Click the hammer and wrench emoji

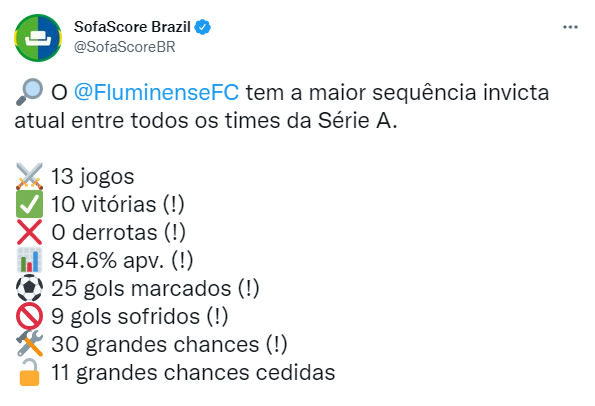[29, 344]
